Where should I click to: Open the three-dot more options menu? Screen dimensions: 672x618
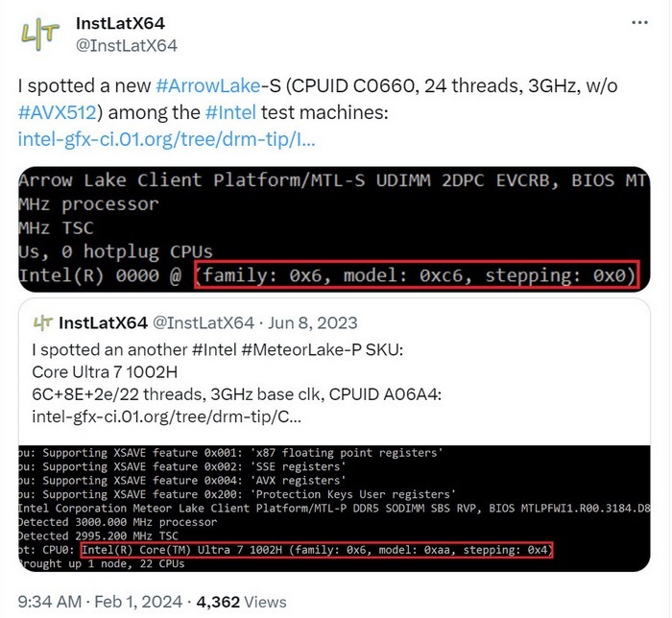639,22
